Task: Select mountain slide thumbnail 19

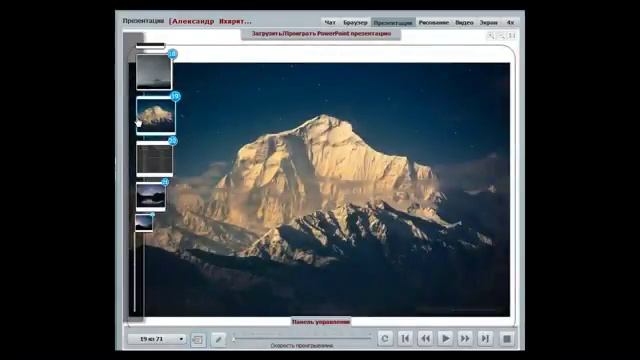Action: pyautogui.click(x=156, y=116)
